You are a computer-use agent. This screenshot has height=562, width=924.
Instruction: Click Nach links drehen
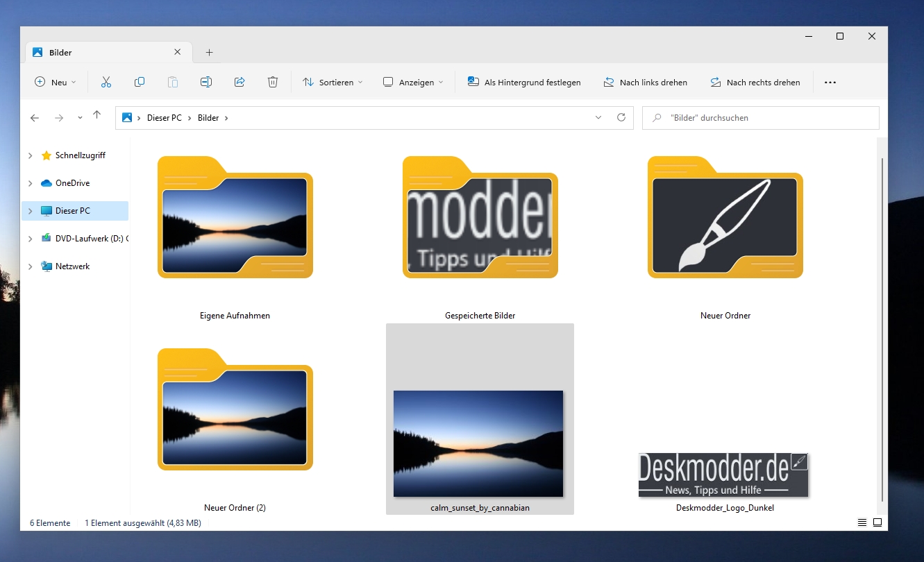(645, 82)
